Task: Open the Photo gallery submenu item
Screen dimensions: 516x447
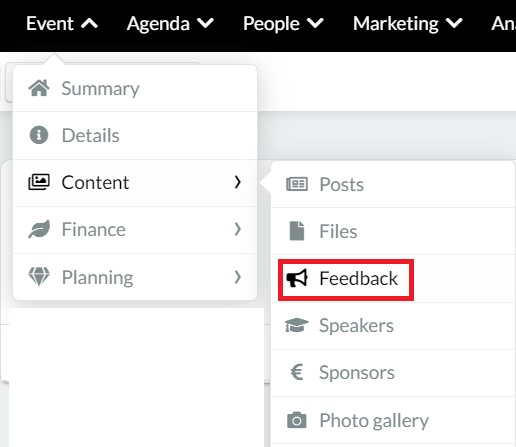Action: tap(394, 420)
